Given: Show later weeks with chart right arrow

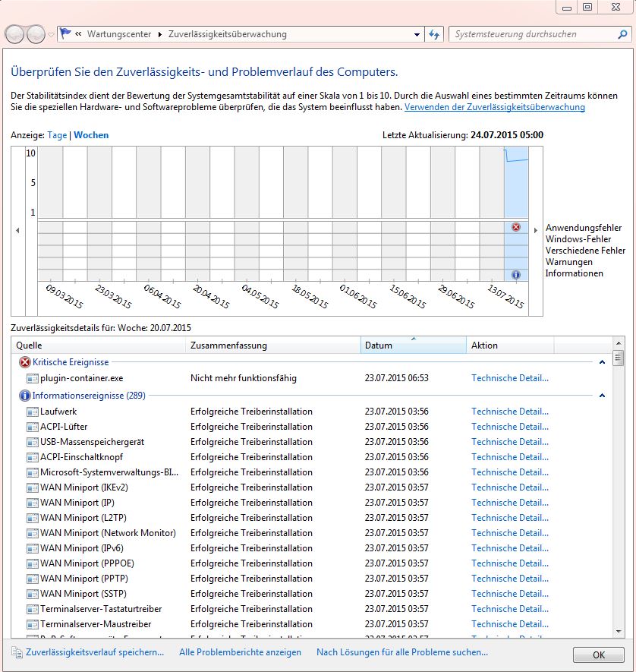Looking at the screenshot, I should coord(535,231).
